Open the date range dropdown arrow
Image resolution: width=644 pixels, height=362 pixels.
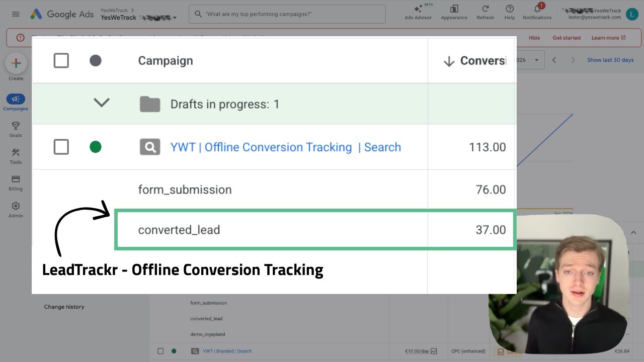536,60
